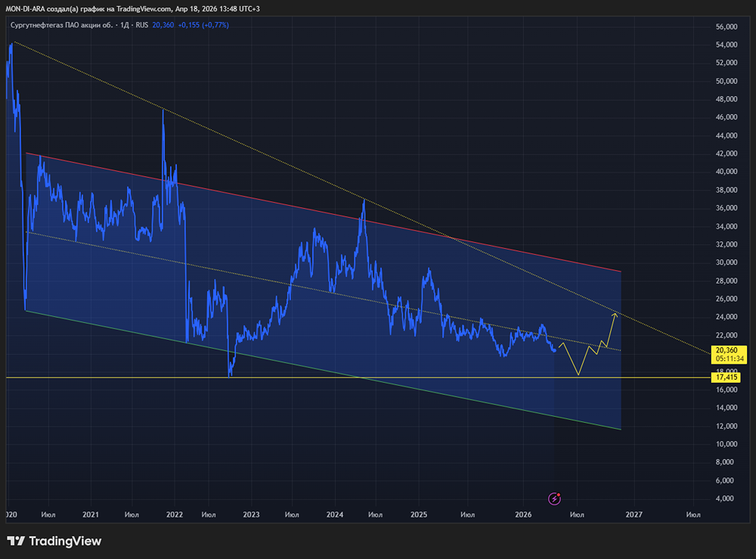Click the Сургутнефтегаз ПАО акции об. symbol title
Viewport: 756px width, 559px height.
61,25
